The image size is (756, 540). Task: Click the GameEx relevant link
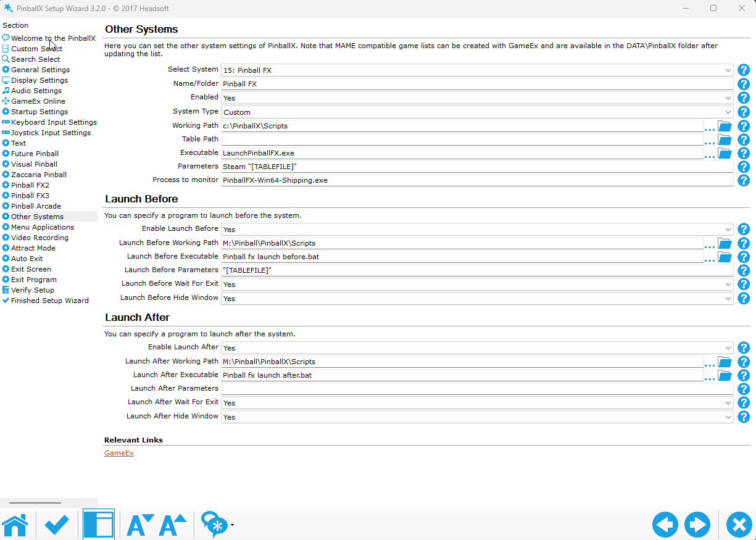click(119, 453)
